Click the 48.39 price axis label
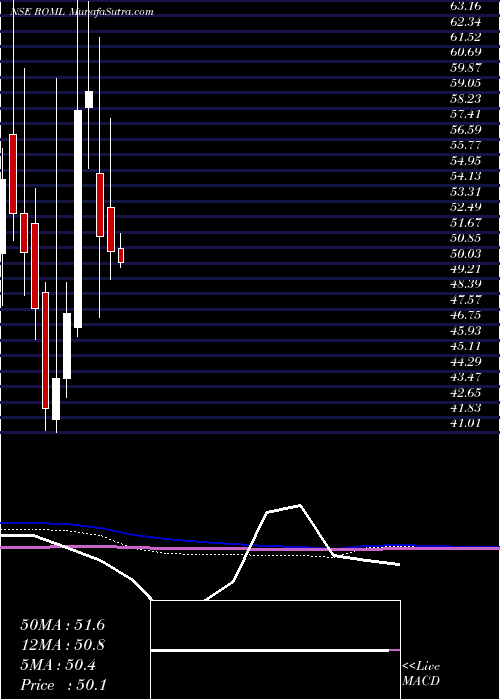Viewport: 500px width, 700px height. tap(466, 285)
